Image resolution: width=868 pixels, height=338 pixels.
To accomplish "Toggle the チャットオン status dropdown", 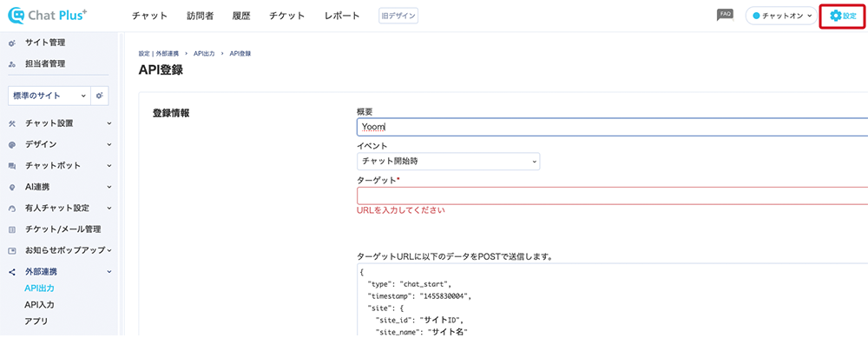I will coord(781,16).
